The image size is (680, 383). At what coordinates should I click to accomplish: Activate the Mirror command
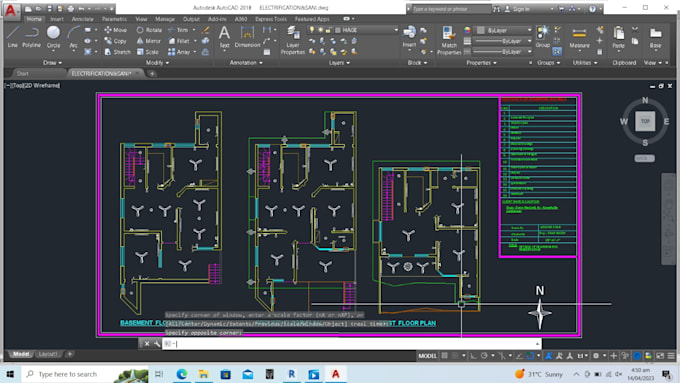tap(149, 41)
